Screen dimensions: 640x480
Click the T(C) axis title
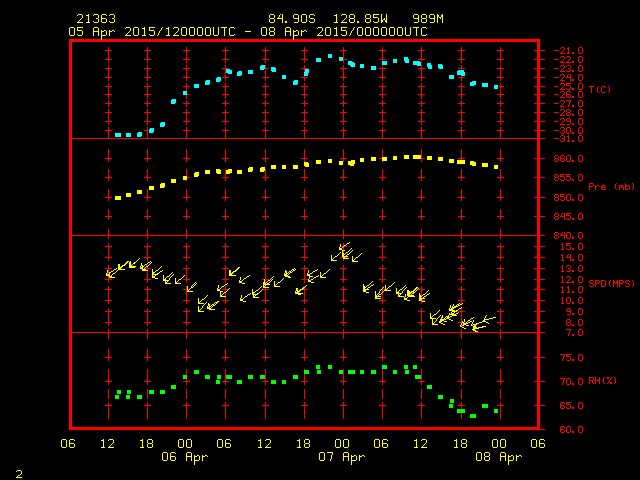pos(600,89)
